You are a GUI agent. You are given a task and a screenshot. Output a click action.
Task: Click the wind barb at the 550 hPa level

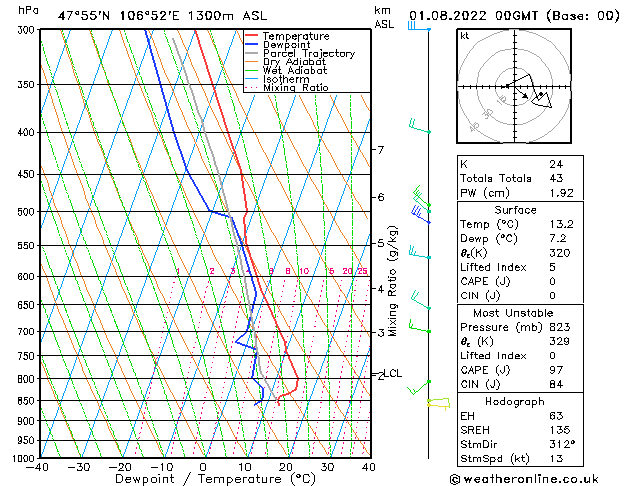pyautogui.click(x=420, y=253)
